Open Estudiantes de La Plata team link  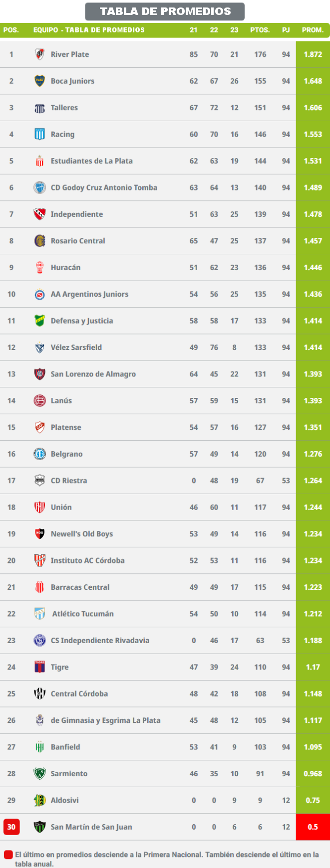(92, 161)
